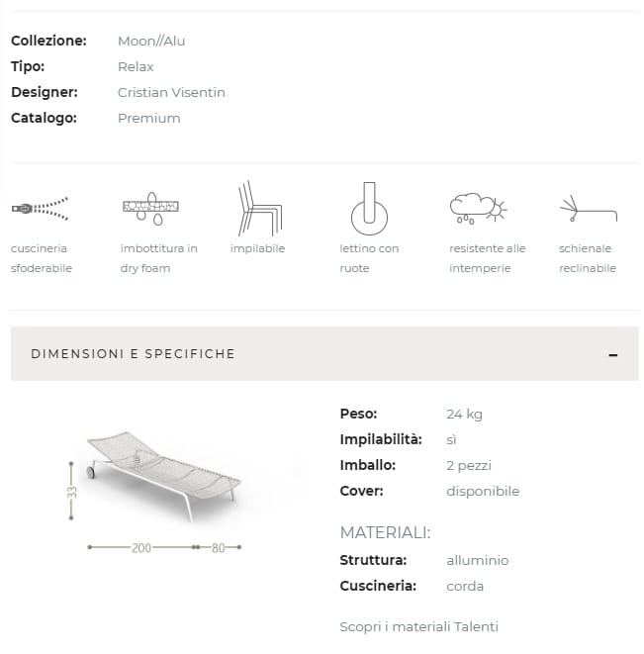
Task: Click the Premium catalog value
Action: (148, 118)
